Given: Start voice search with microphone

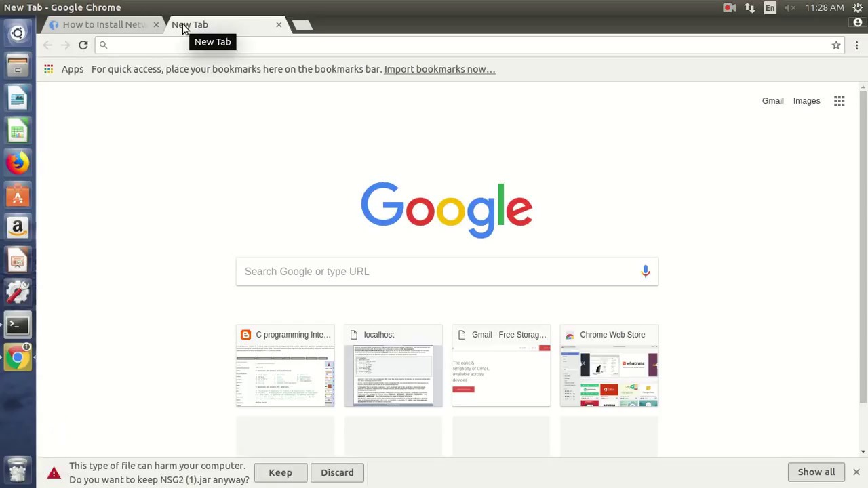Looking at the screenshot, I should point(646,271).
